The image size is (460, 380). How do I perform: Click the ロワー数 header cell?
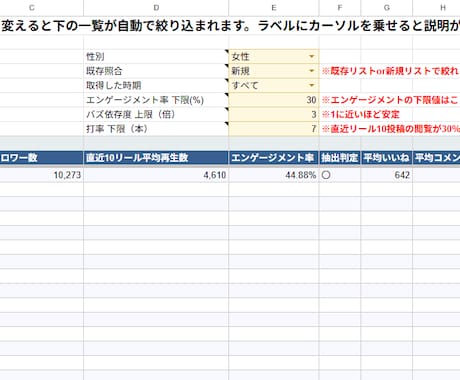42,158
